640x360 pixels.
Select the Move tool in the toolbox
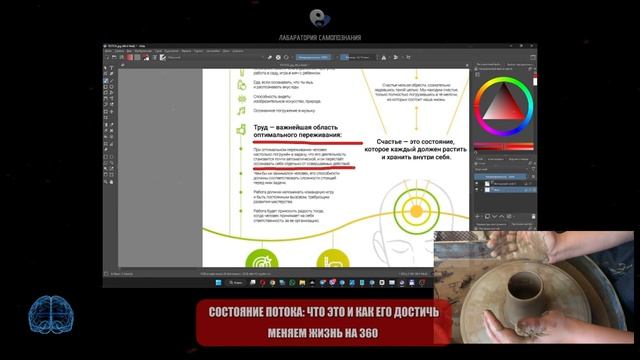click(x=111, y=111)
